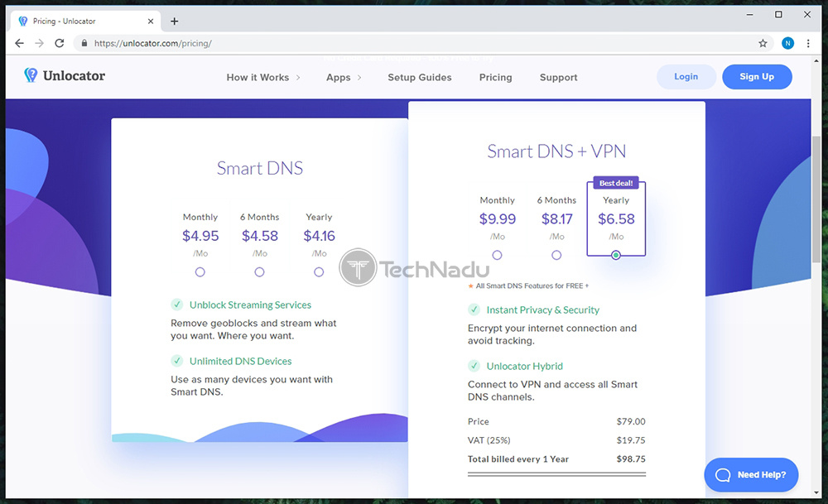Screen dimensions: 828x504
Task: Expand the Apps menu chevron
Action: point(359,78)
